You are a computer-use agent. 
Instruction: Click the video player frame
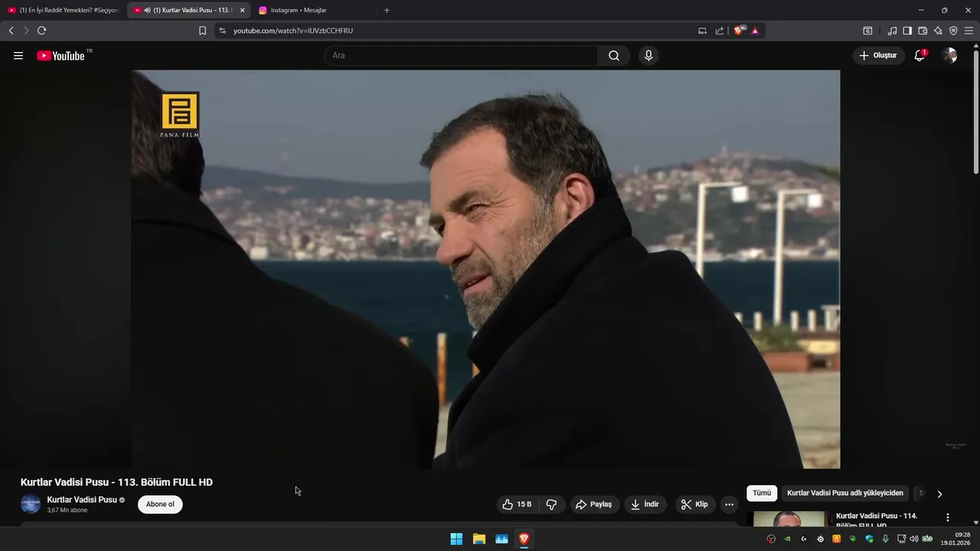click(485, 269)
